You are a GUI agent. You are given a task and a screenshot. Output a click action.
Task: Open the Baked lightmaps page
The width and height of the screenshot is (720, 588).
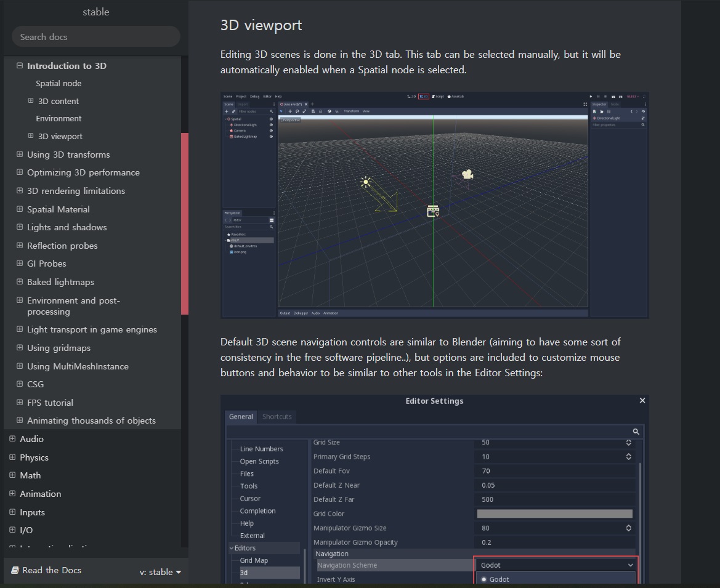pos(60,282)
